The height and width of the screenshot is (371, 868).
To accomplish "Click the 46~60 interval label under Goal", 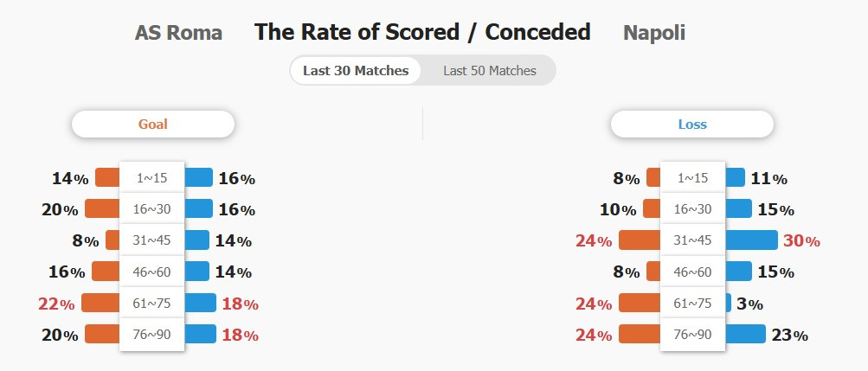I will point(151,272).
